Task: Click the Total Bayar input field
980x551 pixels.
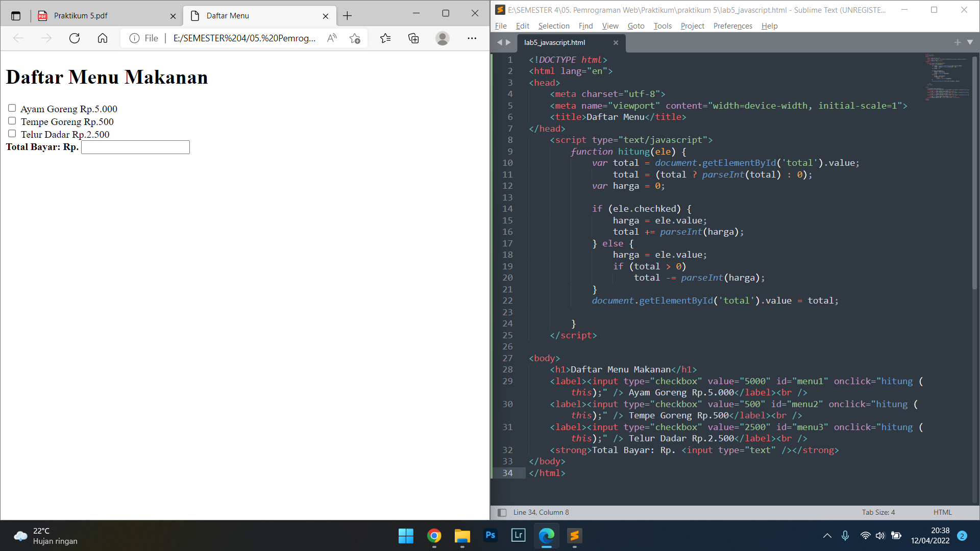Action: pyautogui.click(x=135, y=147)
